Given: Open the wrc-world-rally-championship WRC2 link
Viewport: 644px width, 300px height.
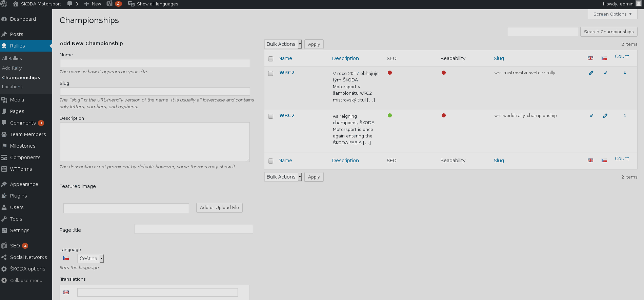Looking at the screenshot, I should click(x=287, y=115).
